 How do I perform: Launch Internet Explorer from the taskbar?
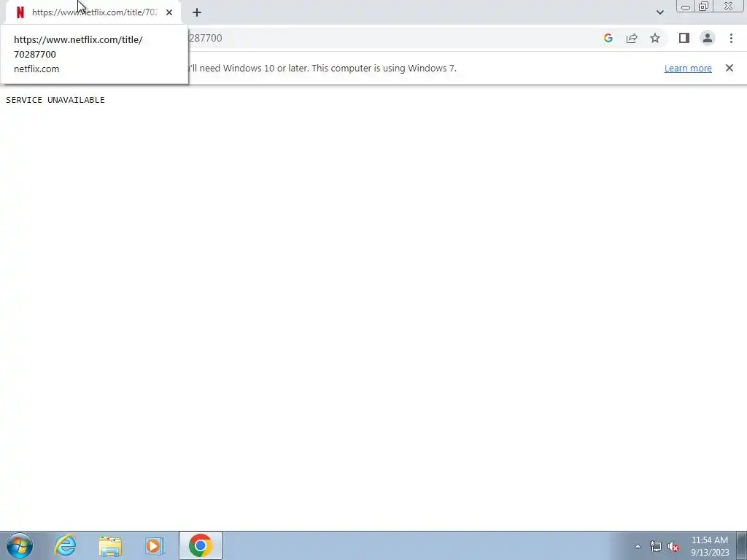click(65, 545)
